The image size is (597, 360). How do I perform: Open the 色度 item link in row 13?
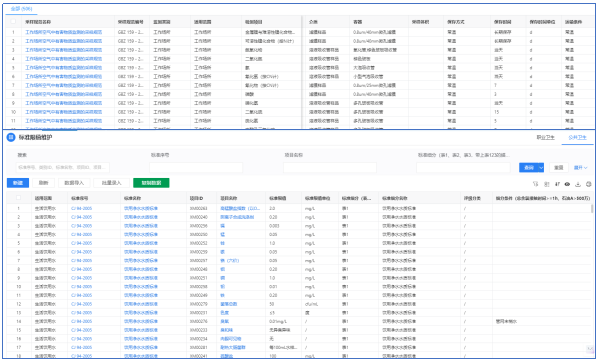point(225,313)
